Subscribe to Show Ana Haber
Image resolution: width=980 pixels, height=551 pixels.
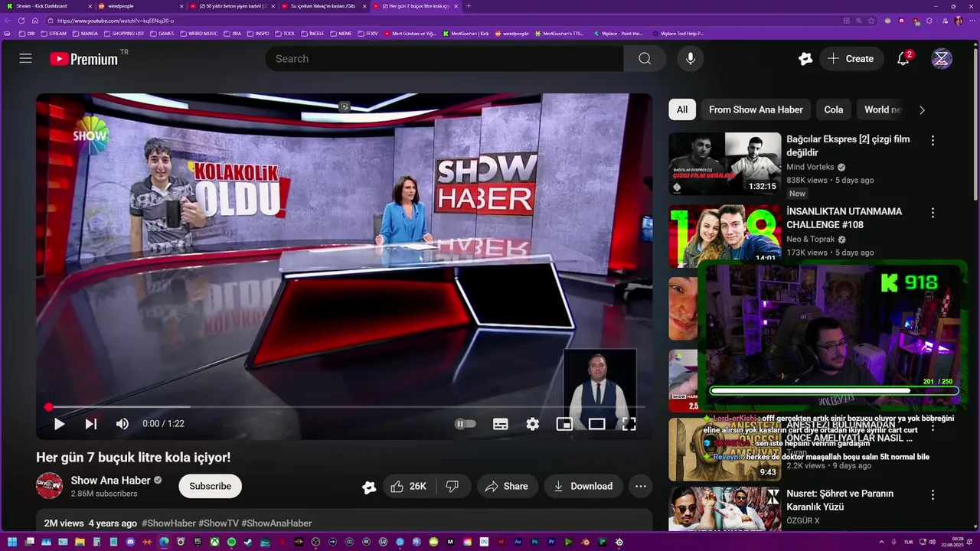tap(210, 486)
